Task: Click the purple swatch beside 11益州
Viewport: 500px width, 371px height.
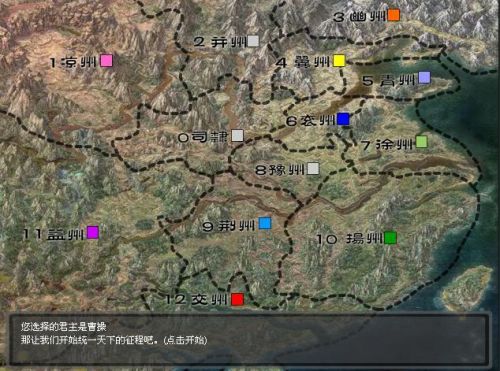Action: 93,232
